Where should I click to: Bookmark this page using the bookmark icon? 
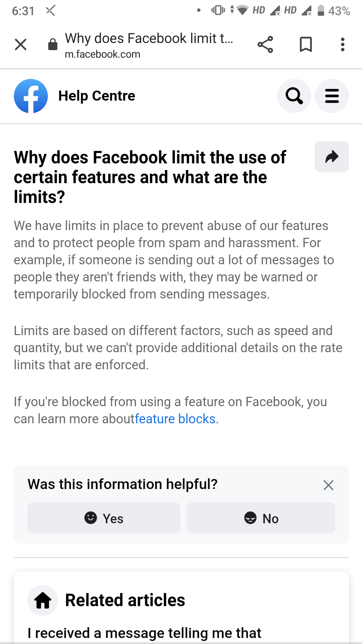(305, 44)
